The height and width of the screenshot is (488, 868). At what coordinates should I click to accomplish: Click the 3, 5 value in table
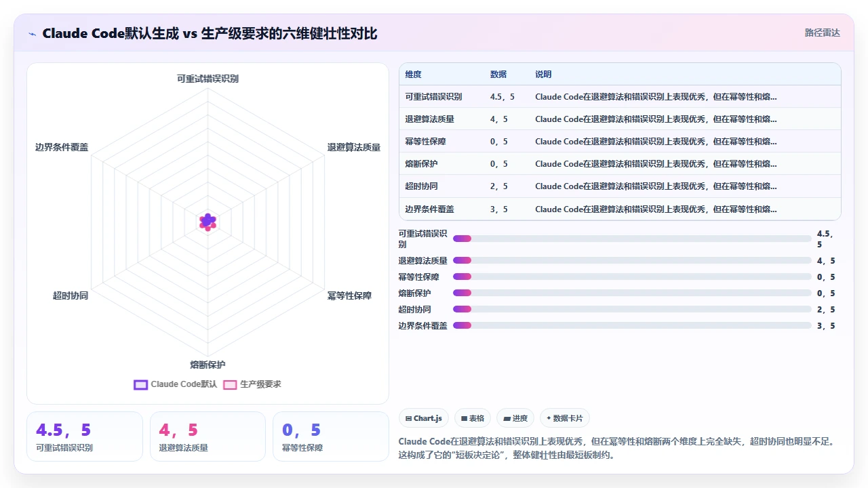498,209
